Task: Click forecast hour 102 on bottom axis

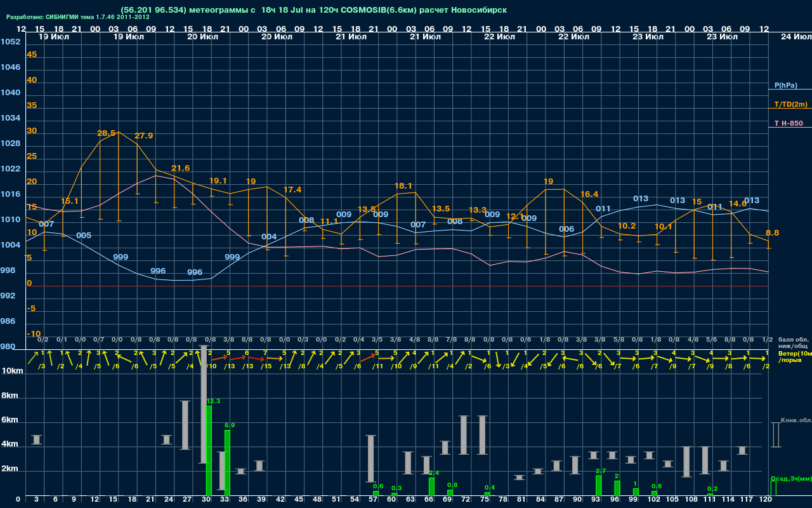Action: coord(654,500)
